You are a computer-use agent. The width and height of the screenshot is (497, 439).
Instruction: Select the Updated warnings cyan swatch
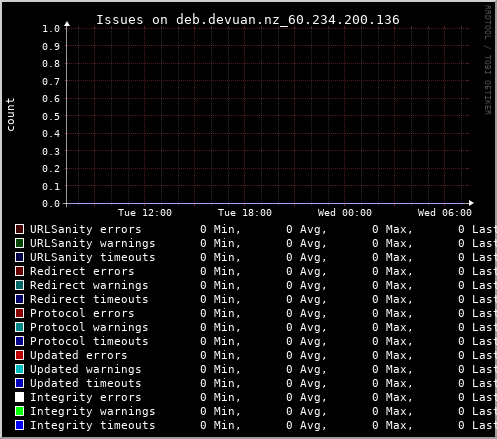(x=20, y=369)
